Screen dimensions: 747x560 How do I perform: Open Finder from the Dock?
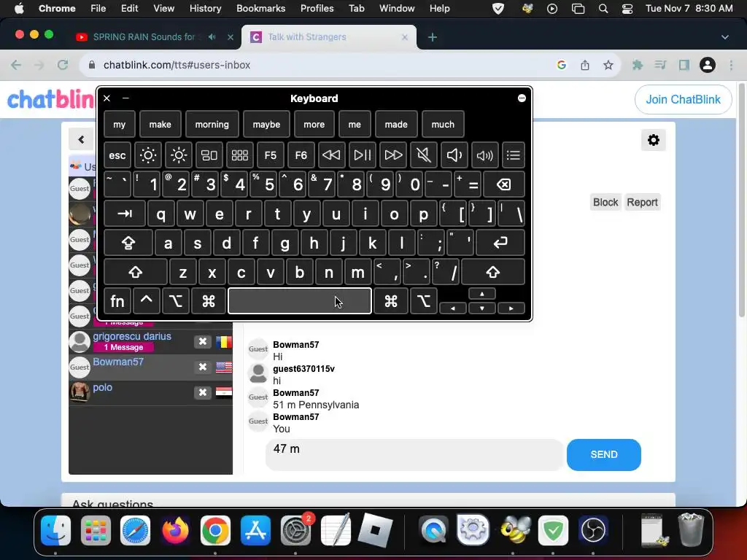tap(55, 530)
